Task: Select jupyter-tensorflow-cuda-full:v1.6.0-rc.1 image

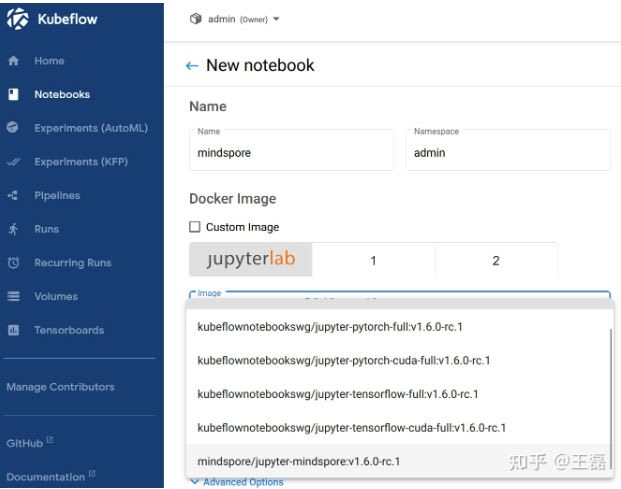Action: [398, 428]
